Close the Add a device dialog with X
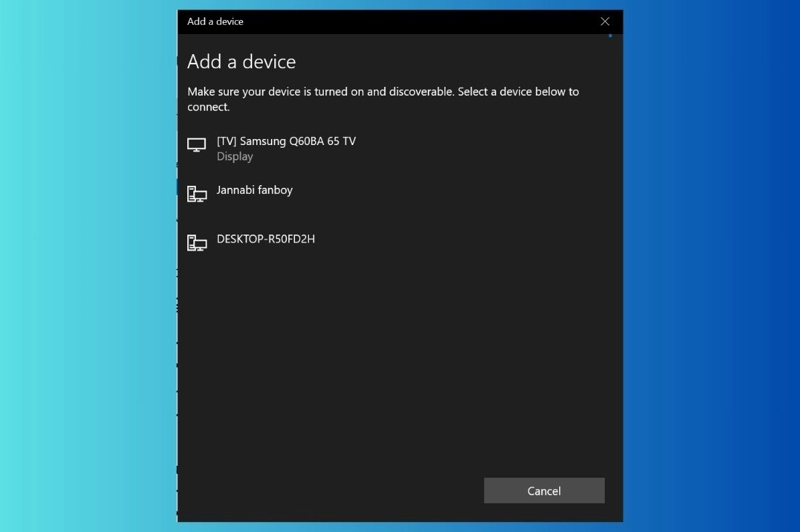Viewport: 800px width, 532px height. coord(605,21)
